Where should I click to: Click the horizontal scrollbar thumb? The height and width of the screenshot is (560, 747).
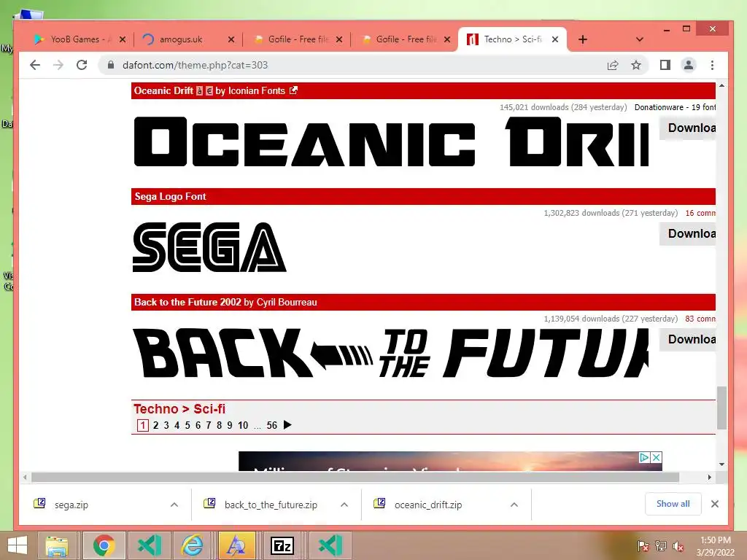tap(355, 477)
